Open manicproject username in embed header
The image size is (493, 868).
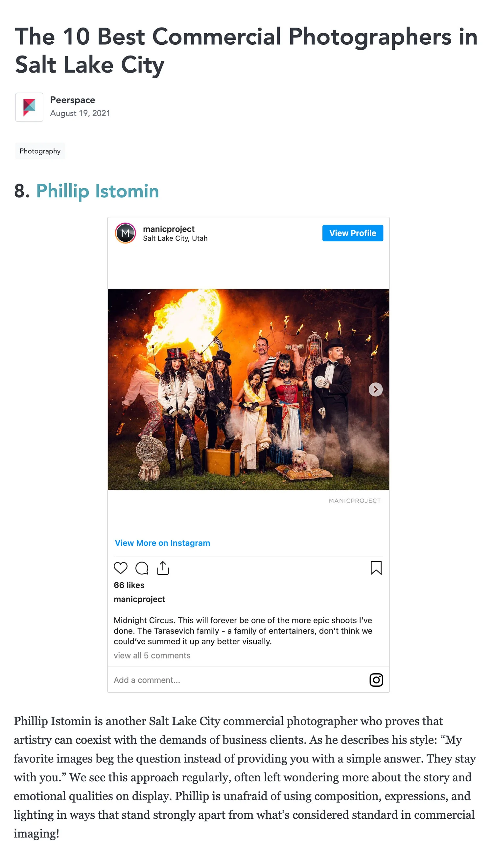pos(169,229)
